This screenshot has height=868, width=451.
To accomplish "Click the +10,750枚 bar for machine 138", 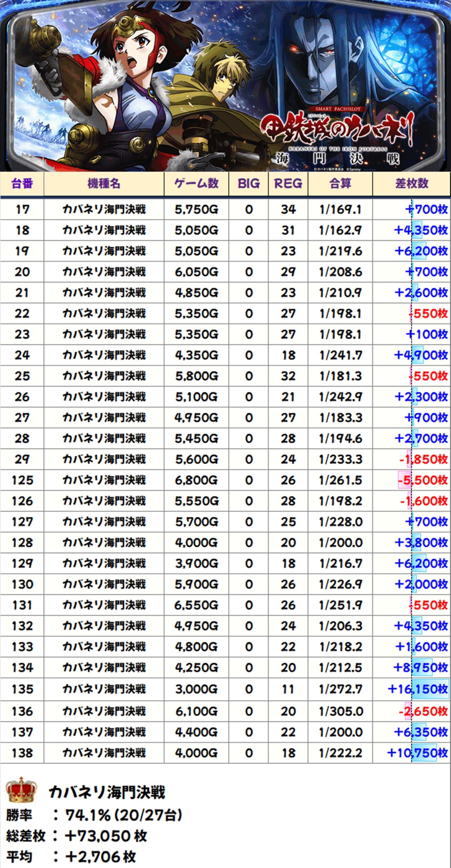I will [417, 753].
